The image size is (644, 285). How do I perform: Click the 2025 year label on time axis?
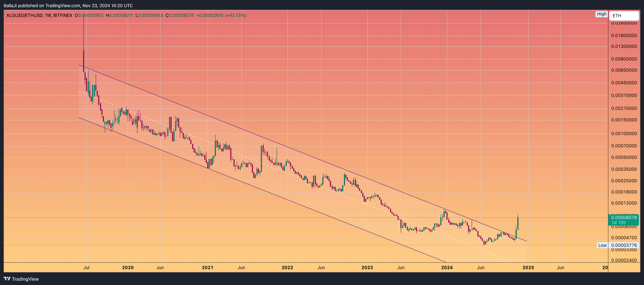pos(528,268)
